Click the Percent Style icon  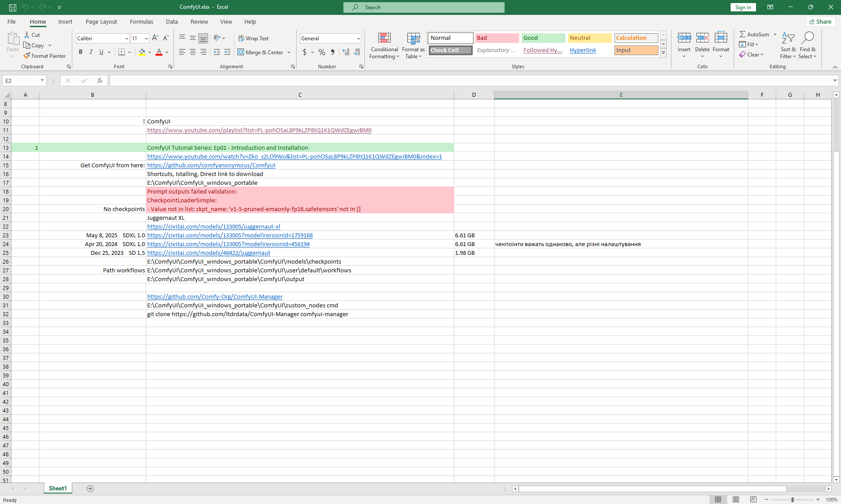tap(322, 52)
